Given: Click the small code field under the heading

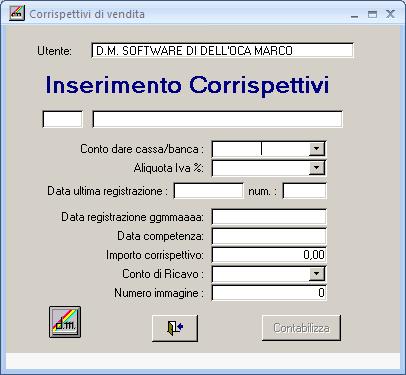Looking at the screenshot, I should pos(63,119).
